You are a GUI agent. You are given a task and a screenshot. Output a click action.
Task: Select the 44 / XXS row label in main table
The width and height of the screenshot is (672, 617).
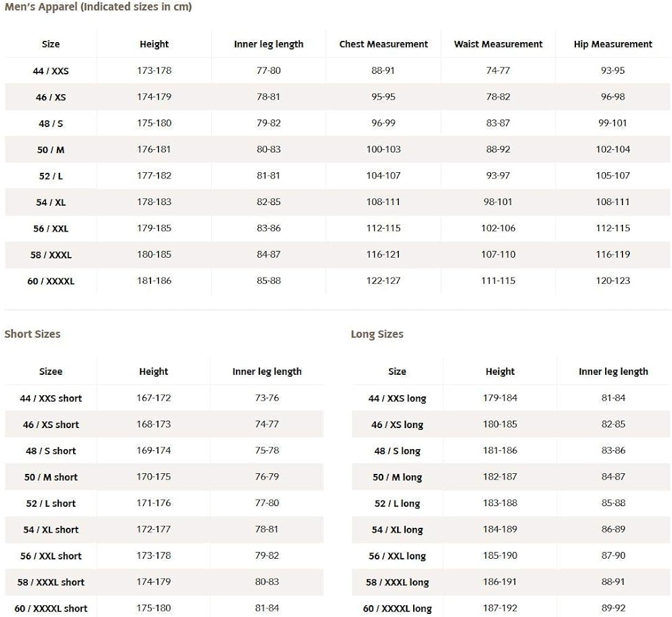(x=51, y=71)
